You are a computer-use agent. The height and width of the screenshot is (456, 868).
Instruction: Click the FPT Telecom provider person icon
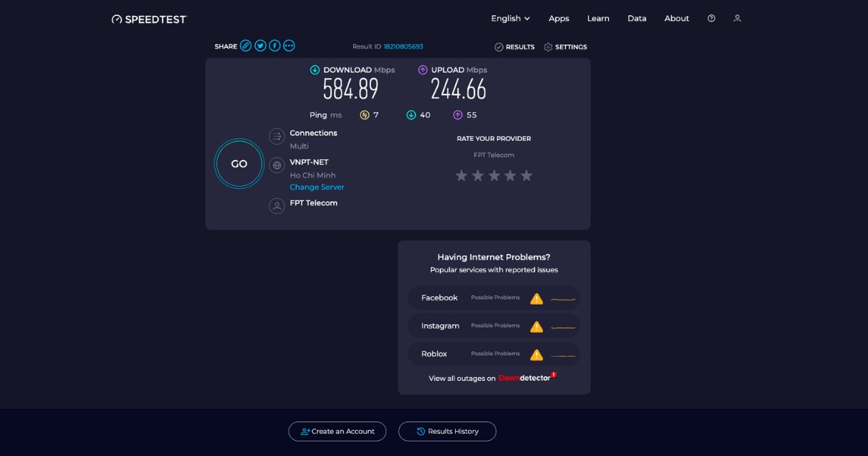[277, 206]
